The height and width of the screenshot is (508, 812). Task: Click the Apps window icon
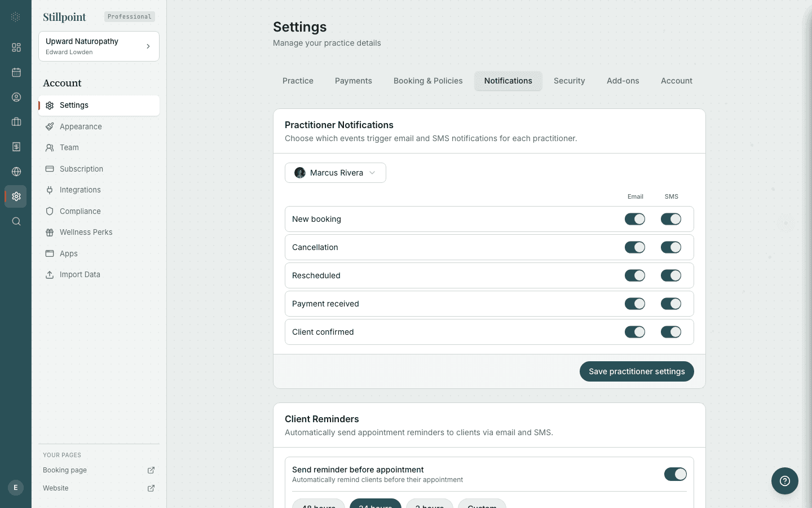point(50,253)
